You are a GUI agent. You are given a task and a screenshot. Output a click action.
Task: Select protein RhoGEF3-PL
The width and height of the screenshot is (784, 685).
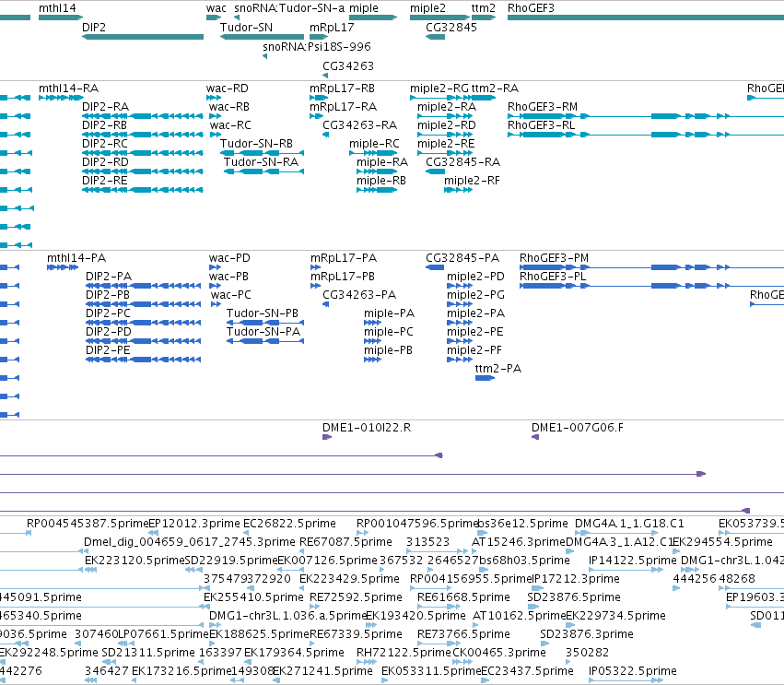pyautogui.click(x=651, y=286)
